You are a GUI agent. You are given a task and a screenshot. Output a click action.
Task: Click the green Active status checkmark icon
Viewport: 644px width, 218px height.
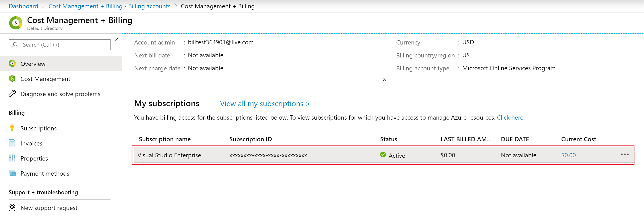[x=383, y=155]
